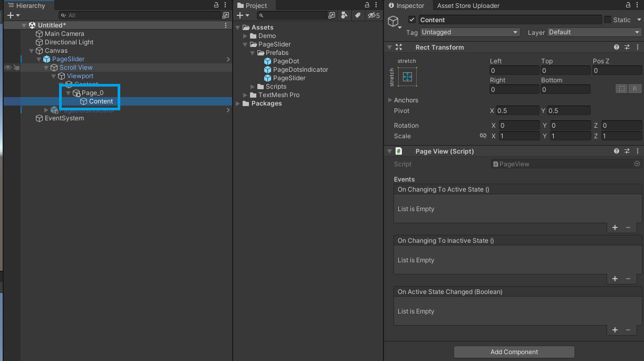Disable the Content object active checkbox

(x=412, y=20)
